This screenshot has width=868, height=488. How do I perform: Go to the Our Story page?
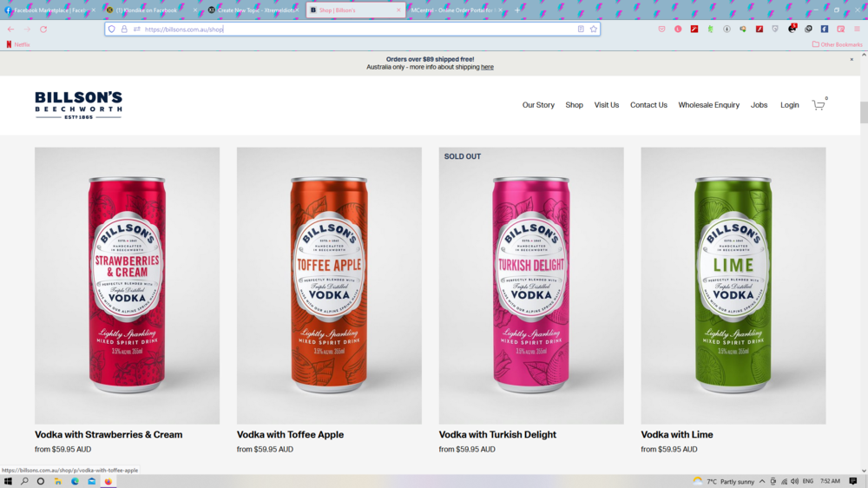point(538,105)
